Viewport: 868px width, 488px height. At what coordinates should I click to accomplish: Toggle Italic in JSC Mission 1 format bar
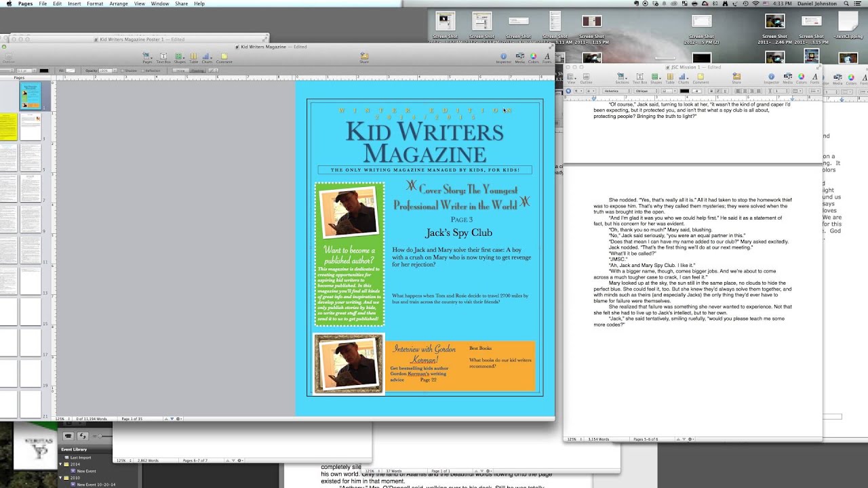coord(718,91)
